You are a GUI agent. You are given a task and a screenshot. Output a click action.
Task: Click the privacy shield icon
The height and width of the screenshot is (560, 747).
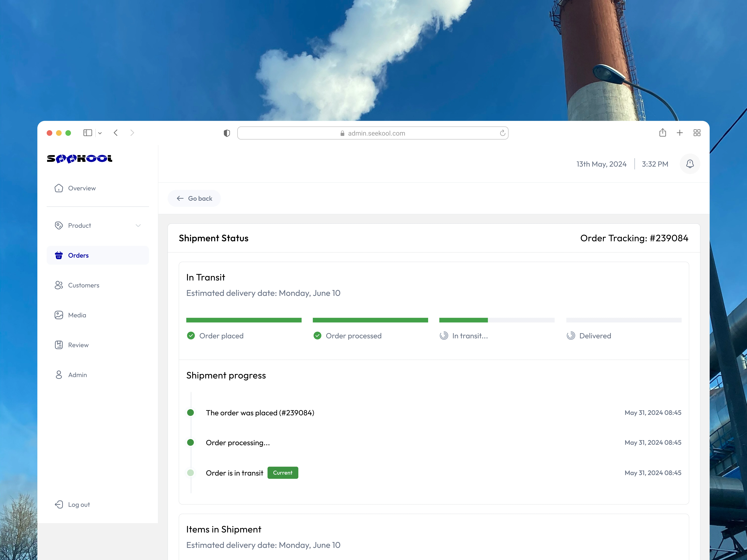(x=227, y=133)
